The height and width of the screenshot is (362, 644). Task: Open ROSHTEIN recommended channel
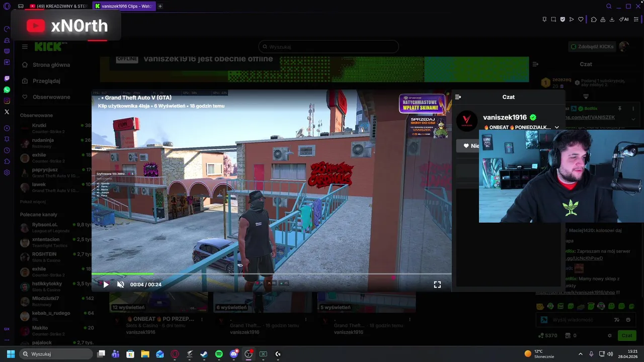click(x=55, y=257)
